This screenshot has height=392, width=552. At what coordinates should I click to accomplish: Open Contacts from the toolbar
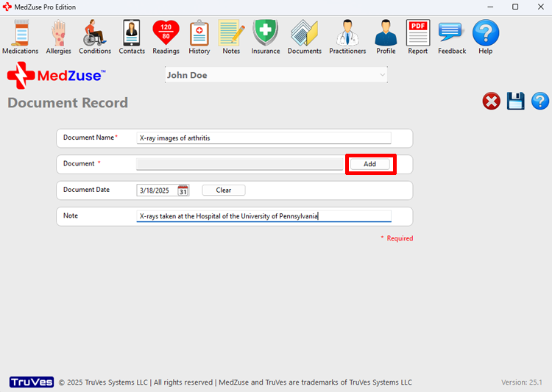132,37
